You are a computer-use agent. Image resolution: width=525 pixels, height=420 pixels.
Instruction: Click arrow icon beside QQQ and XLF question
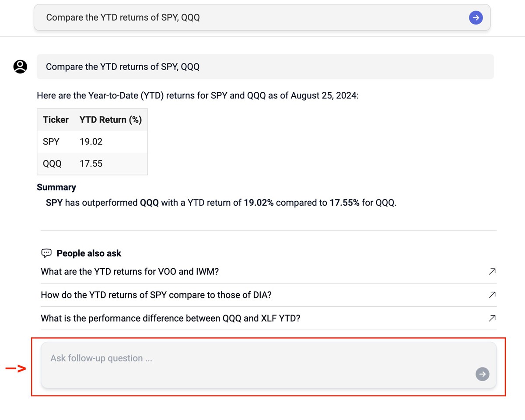492,318
